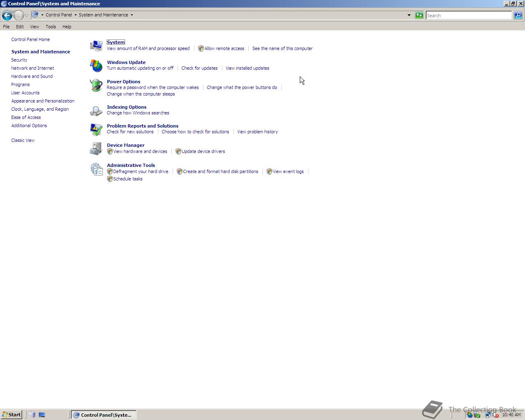Click Turn automatic updating on or off

pyautogui.click(x=140, y=68)
